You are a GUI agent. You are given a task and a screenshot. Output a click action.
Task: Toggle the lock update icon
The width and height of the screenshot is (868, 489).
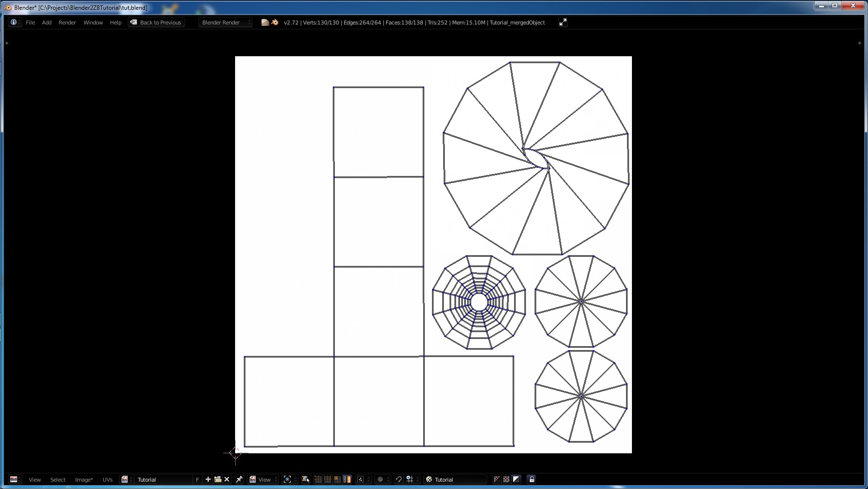532,479
